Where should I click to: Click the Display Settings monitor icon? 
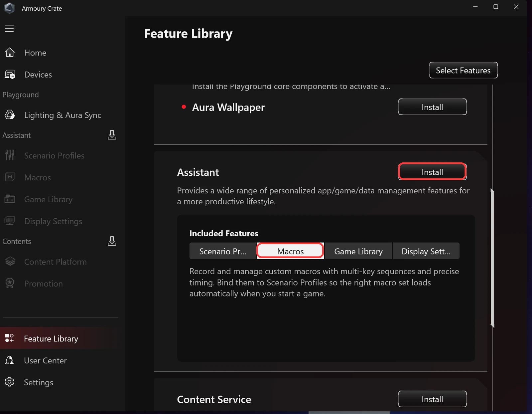[x=10, y=221]
